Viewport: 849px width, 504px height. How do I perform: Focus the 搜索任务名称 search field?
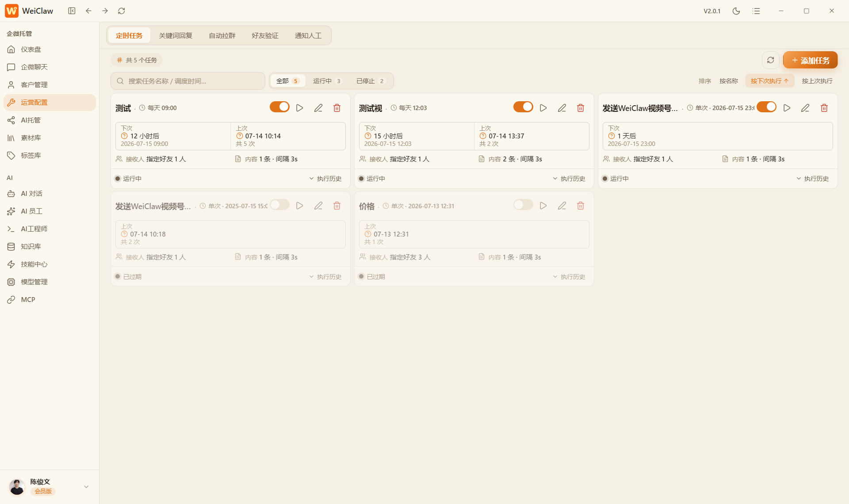(x=188, y=81)
